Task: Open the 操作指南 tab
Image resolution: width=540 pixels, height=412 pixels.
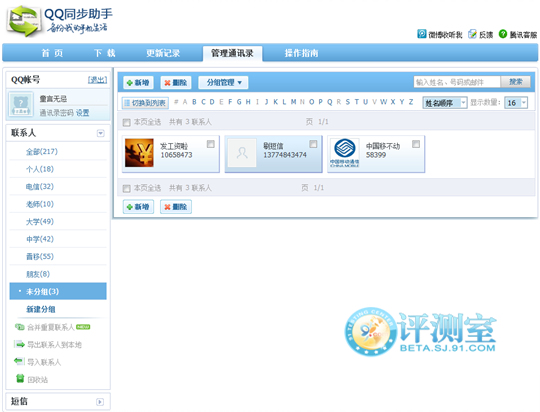Action: click(x=301, y=53)
